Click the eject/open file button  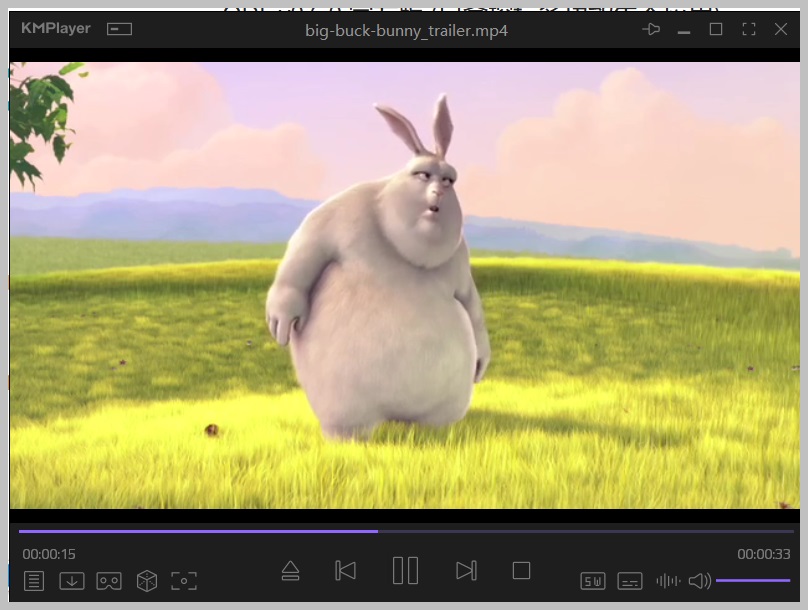pyautogui.click(x=290, y=570)
